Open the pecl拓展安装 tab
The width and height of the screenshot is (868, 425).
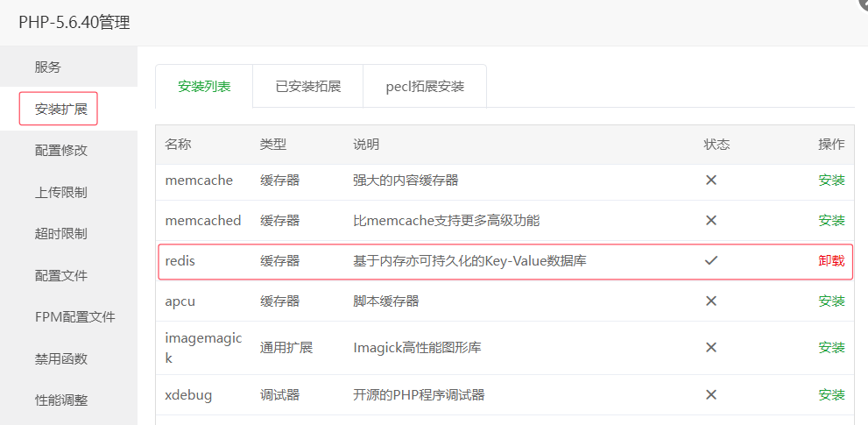425,86
